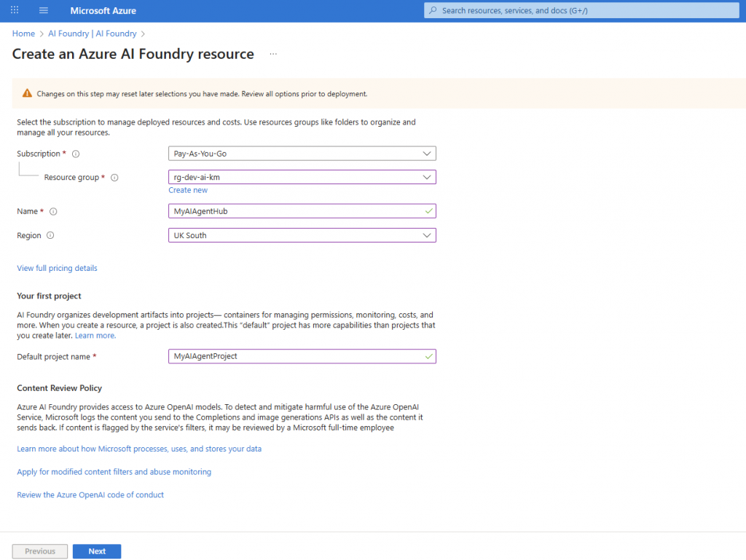Open the ellipsis more options by title

(273, 55)
